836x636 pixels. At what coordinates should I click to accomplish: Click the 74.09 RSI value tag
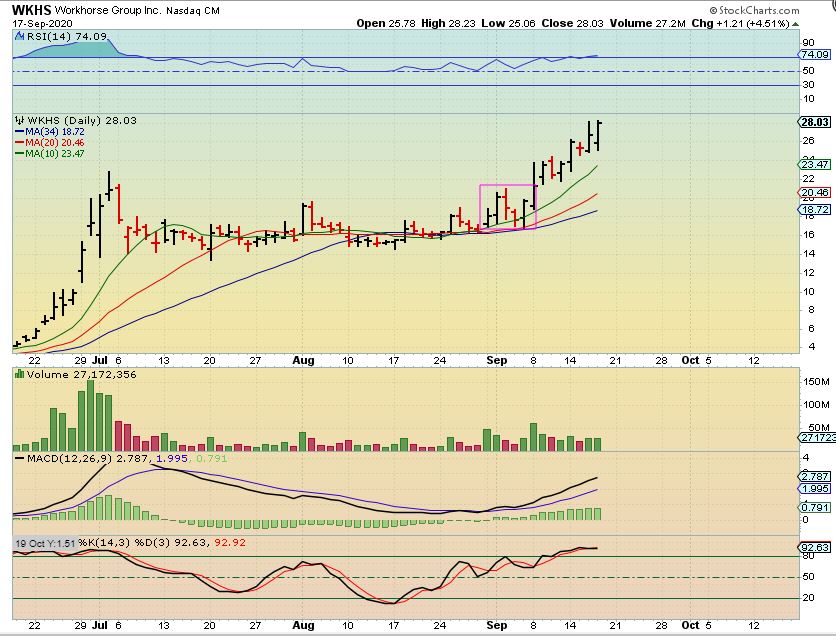pos(815,54)
